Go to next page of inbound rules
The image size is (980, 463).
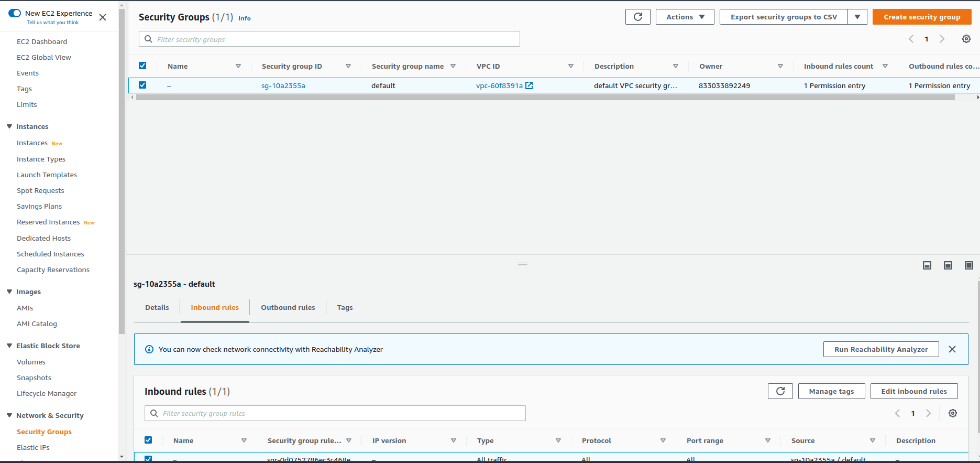coord(929,413)
